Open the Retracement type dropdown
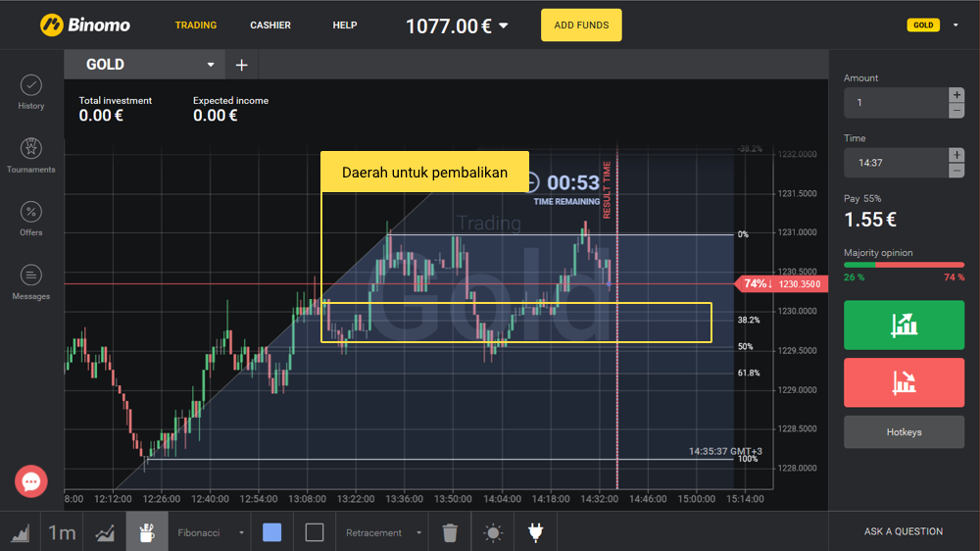The height and width of the screenshot is (551, 980). (382, 532)
